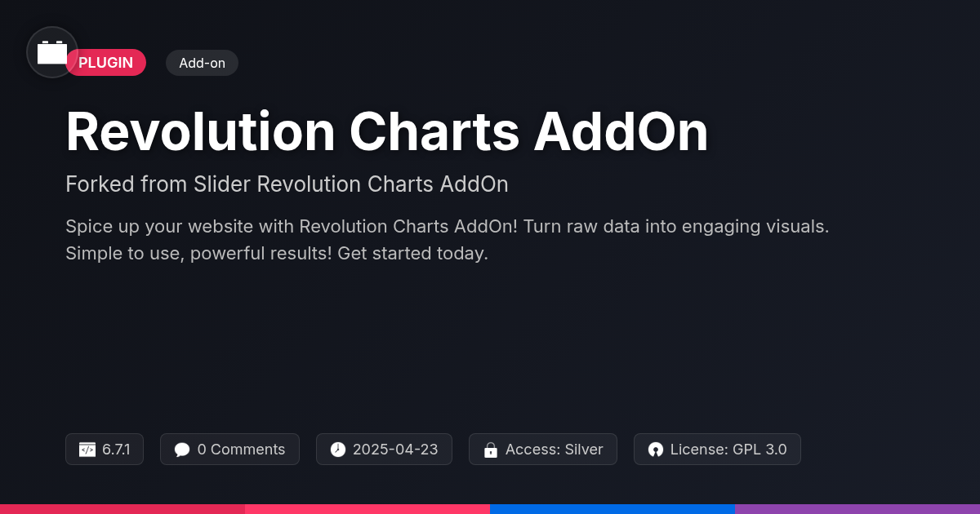Open the Access: Silver badge
This screenshot has width=980, height=514.
point(543,450)
